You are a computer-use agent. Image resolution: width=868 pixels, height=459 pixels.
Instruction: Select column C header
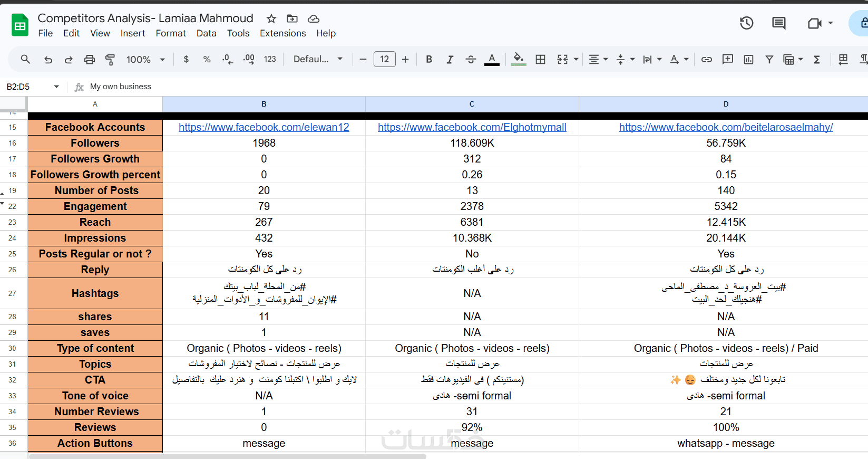point(472,104)
